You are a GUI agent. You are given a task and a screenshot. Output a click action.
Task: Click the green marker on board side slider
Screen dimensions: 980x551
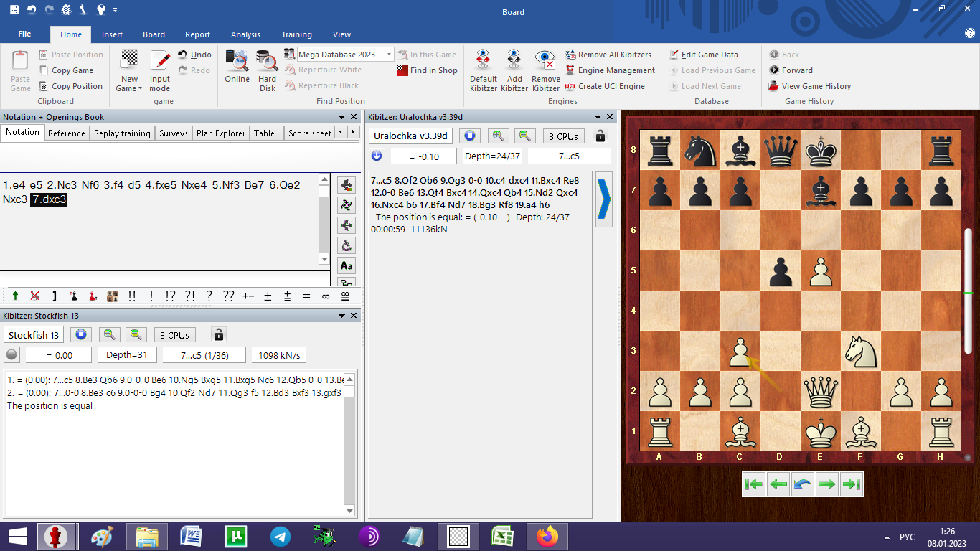pyautogui.click(x=968, y=292)
